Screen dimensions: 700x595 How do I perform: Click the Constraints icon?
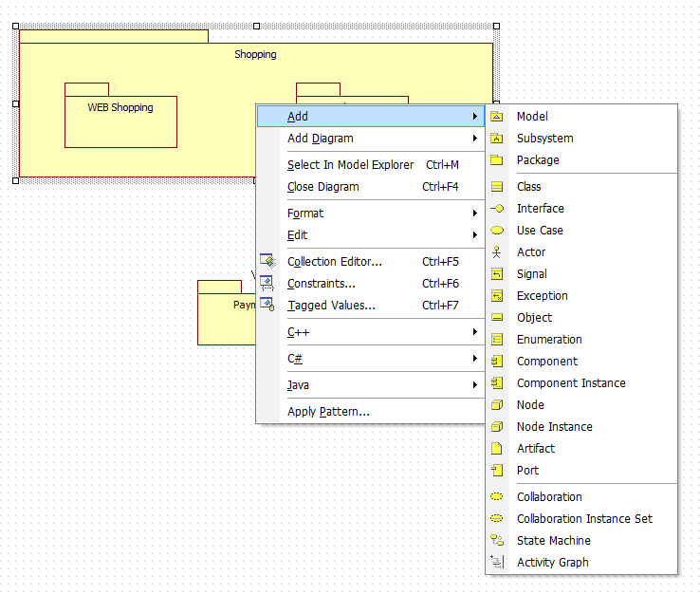(267, 283)
